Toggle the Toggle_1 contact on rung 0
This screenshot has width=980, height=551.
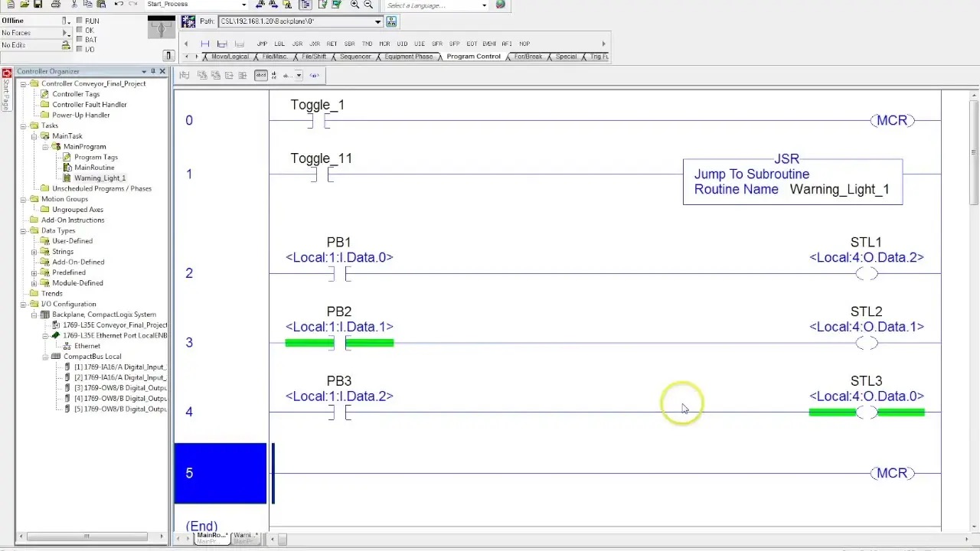(318, 121)
